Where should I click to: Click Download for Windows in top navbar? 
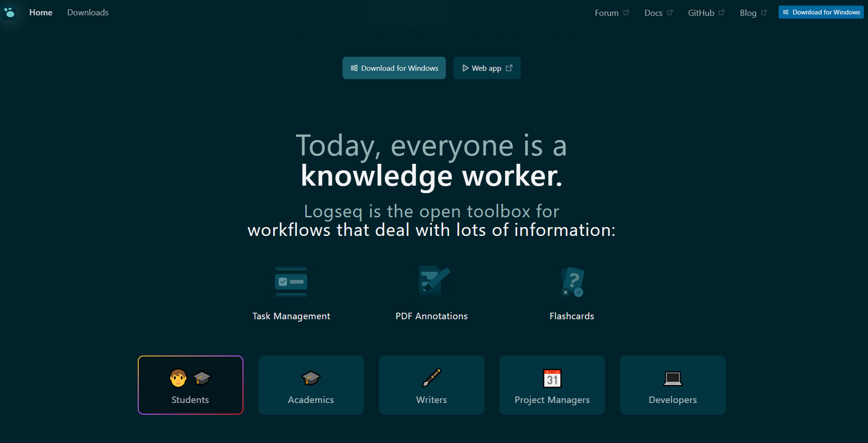click(821, 12)
